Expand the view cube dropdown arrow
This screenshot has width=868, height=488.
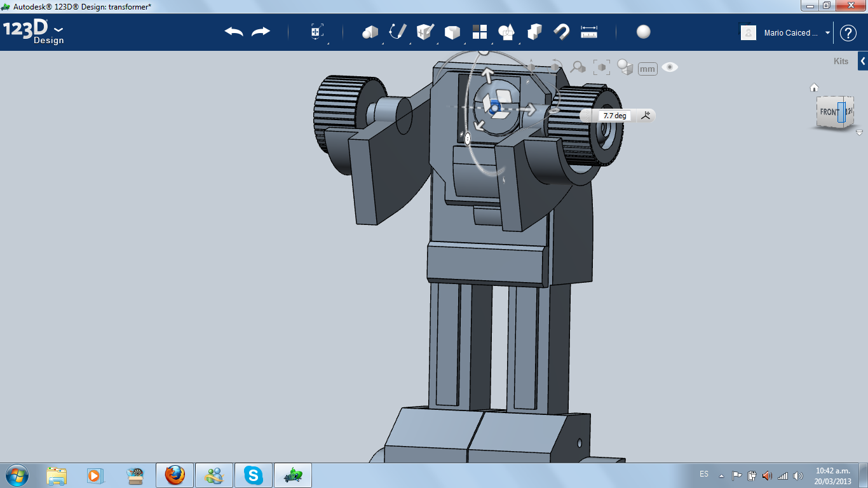point(859,133)
